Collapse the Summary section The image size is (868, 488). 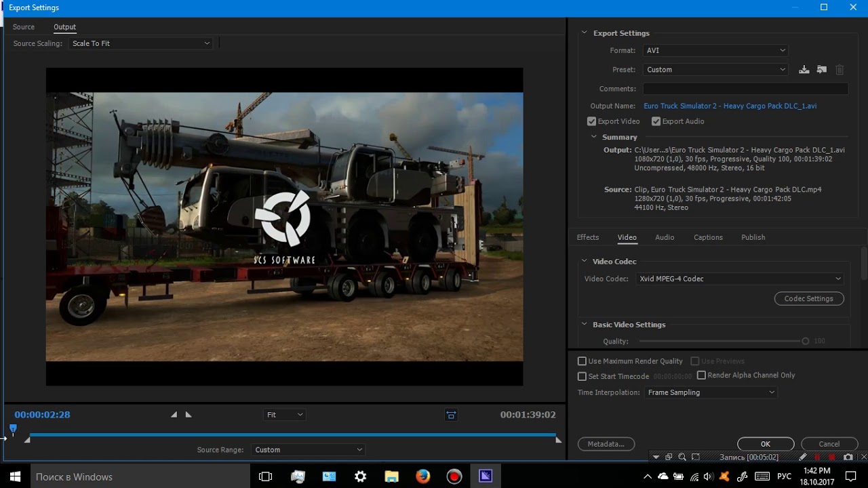pos(595,137)
